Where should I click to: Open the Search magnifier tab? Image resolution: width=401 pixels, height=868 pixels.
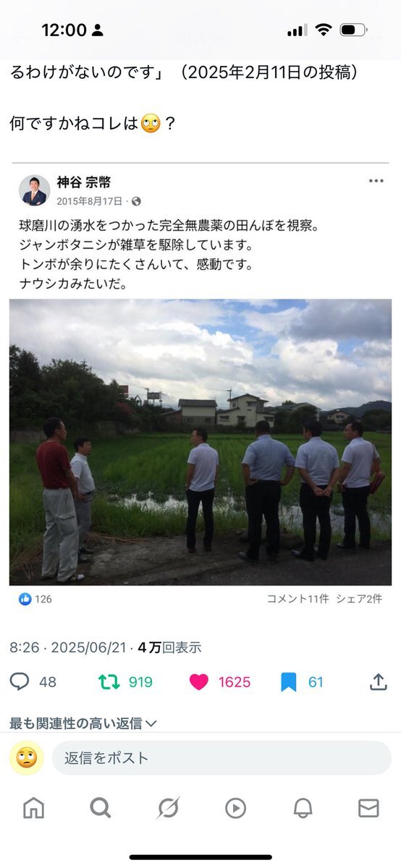point(100,808)
